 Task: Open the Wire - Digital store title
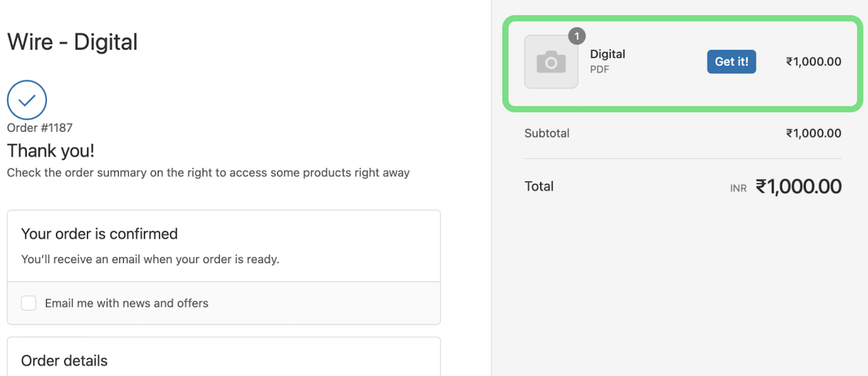(x=73, y=42)
